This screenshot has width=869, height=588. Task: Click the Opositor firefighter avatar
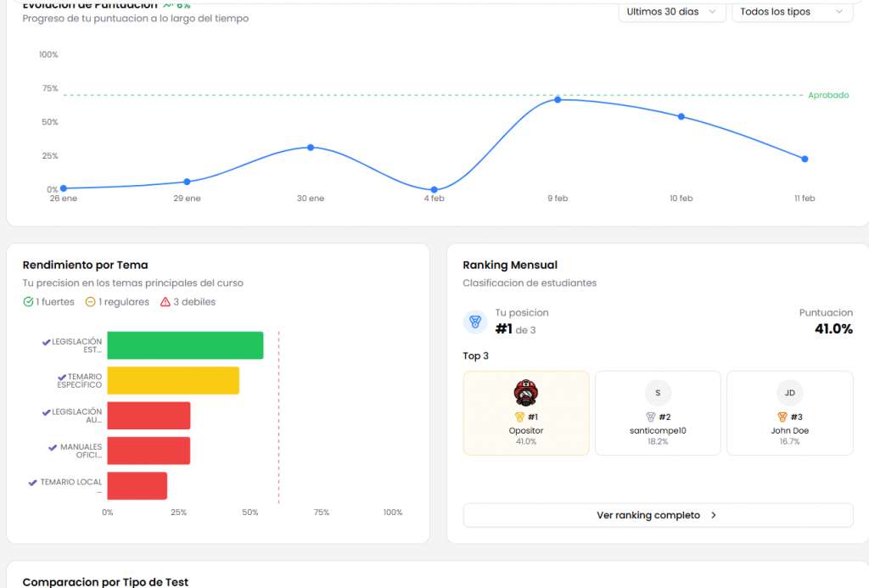[x=526, y=393]
